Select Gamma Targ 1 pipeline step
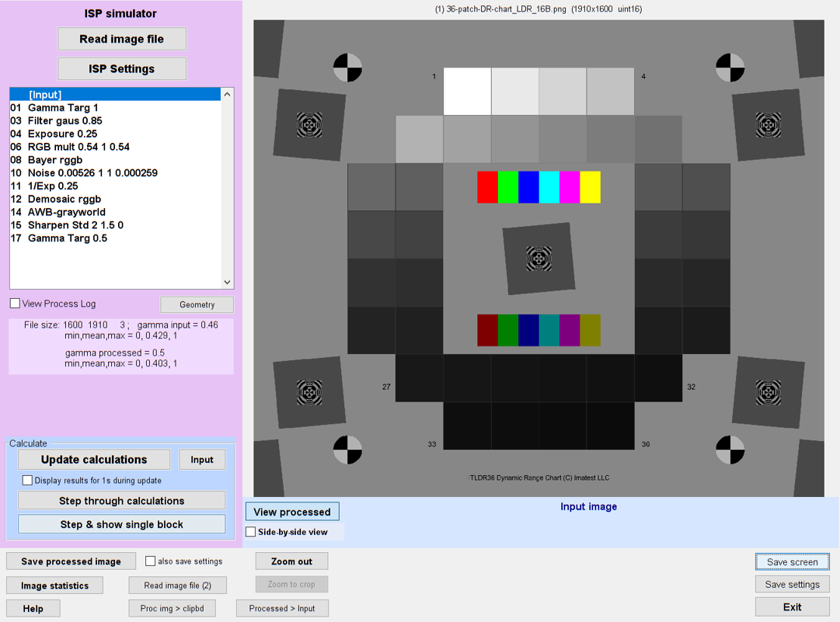The width and height of the screenshot is (840, 622). click(63, 108)
